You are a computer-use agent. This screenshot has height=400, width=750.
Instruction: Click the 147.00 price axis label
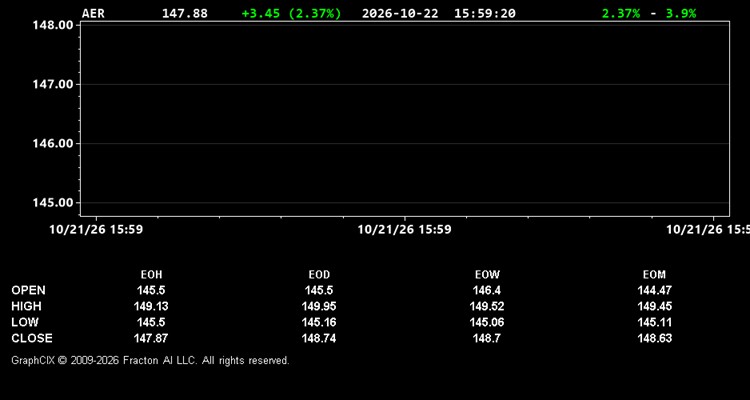[53, 84]
